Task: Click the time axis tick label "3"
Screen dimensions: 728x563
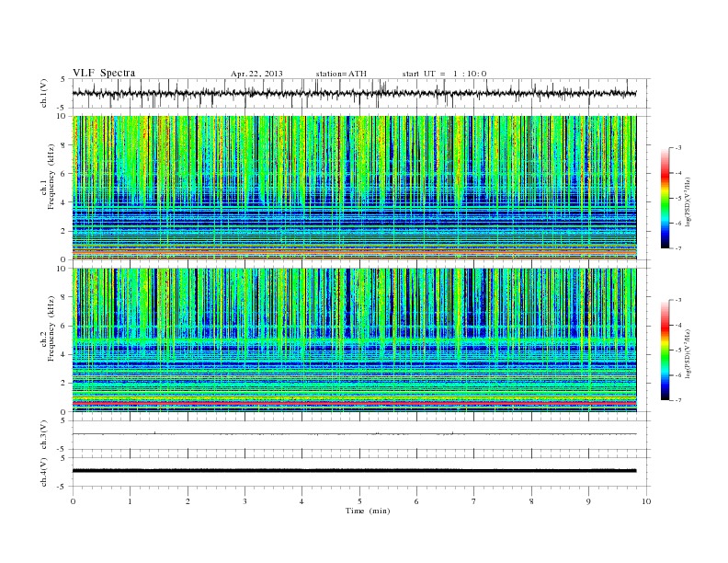Action: coord(245,501)
